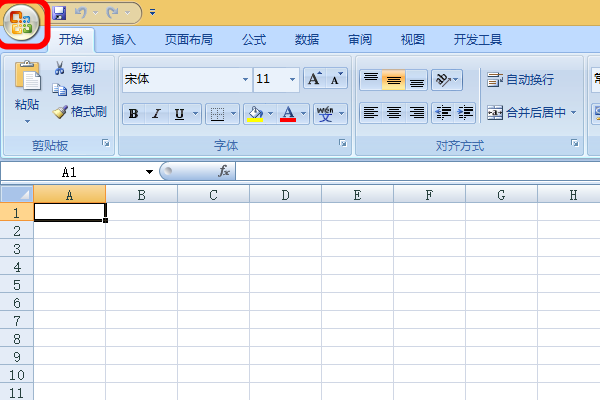The width and height of the screenshot is (600, 400).
Task: Open the 开发工具 tab
Action: coord(478,39)
